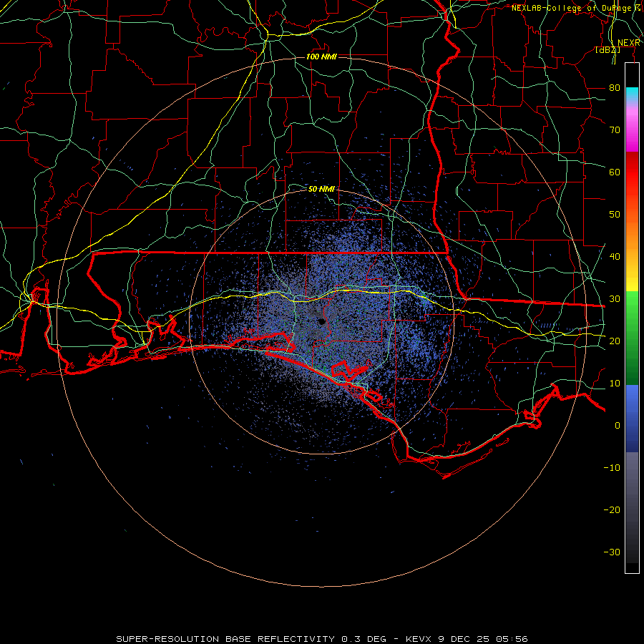This screenshot has width=644, height=644.
Task: Click the 60 dBZ scale value
Action: coord(615,172)
